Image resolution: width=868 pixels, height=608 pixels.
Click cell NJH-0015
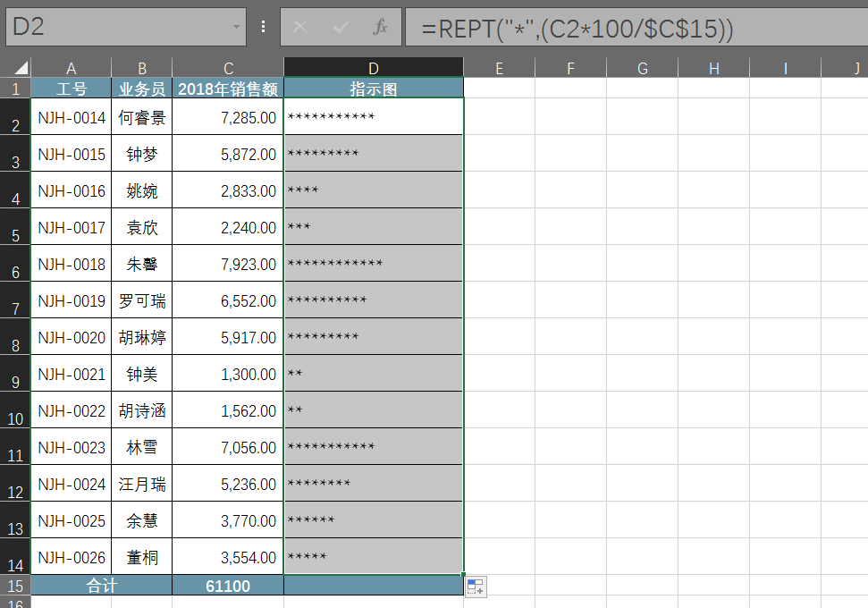click(x=71, y=154)
